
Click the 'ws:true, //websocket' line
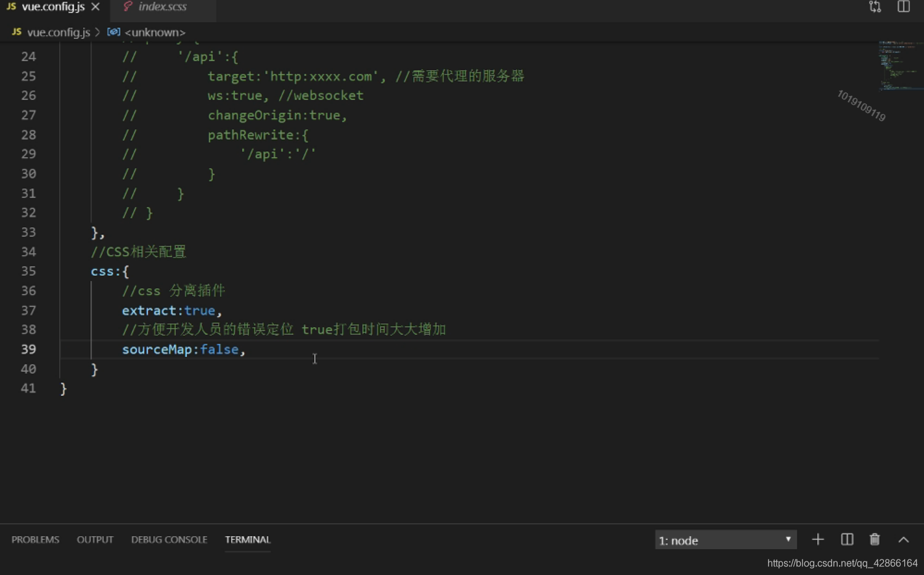pyautogui.click(x=285, y=96)
